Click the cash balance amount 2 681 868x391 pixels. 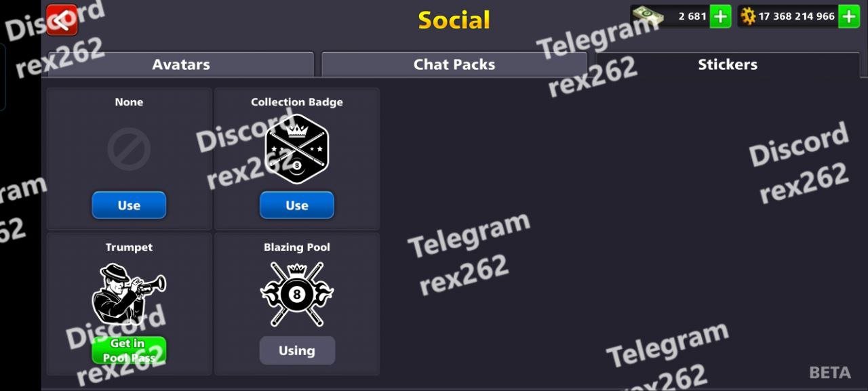(x=692, y=16)
